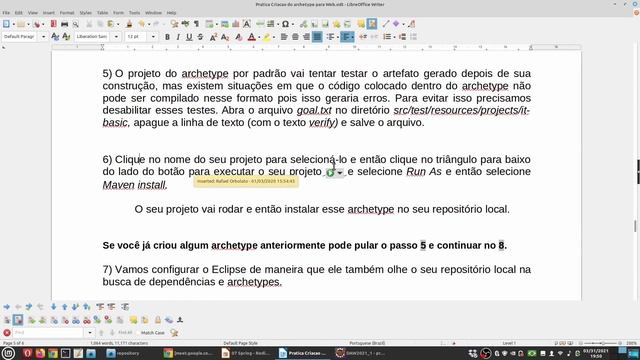Click Show Track Changes Bar highlighted icon
Screen dimensions: 640x360
click(x=18, y=320)
